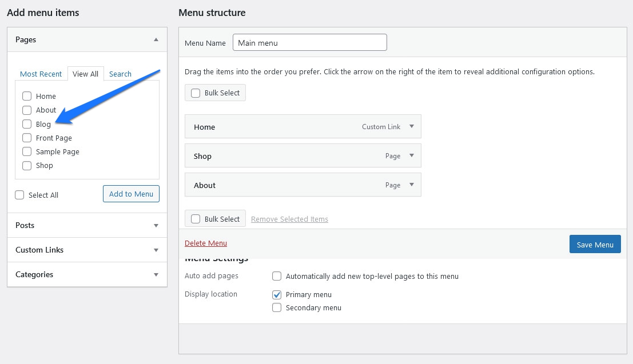
Task: Collapse the Pages panel arrow
Action: [x=156, y=39]
